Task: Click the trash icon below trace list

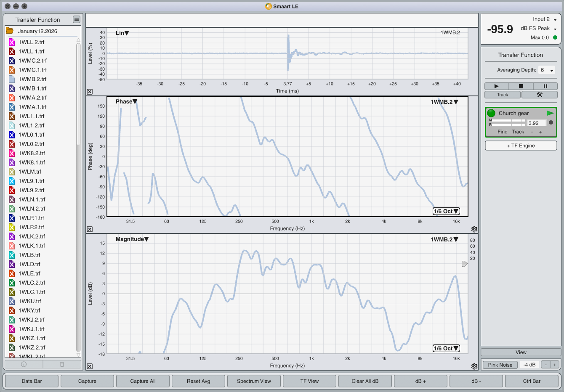Action: 62,364
